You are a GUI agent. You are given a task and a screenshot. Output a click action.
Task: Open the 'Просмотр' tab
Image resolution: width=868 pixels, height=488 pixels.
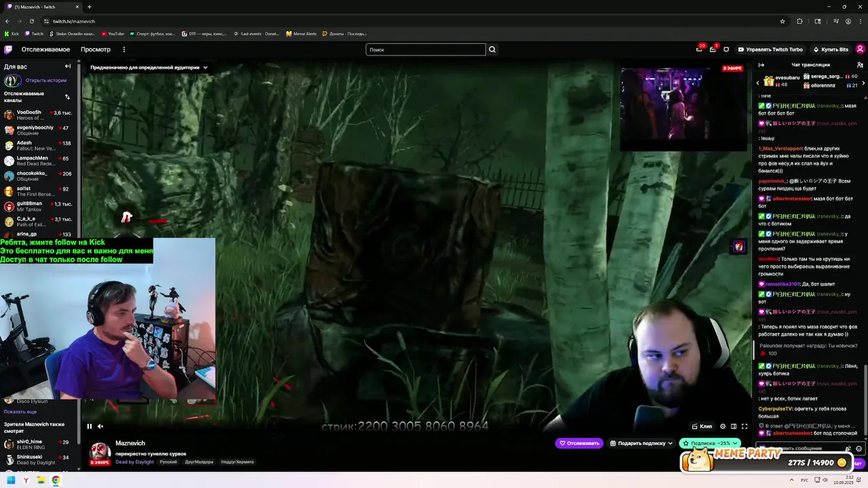[x=96, y=49]
